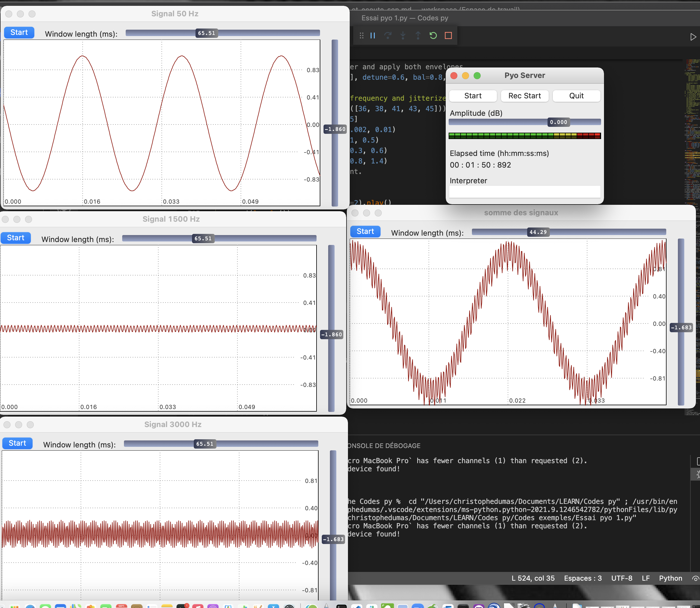This screenshot has height=608, width=700.
Task: Click the Step Out debug arrow
Action: pos(418,35)
